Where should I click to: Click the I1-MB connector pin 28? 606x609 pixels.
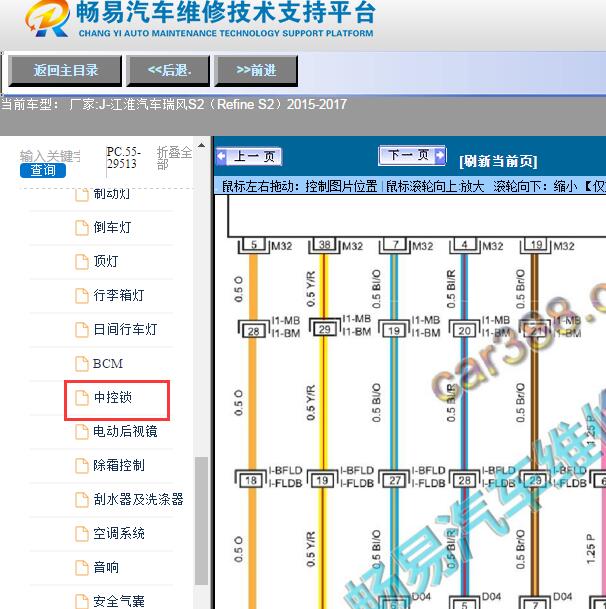[x=253, y=331]
